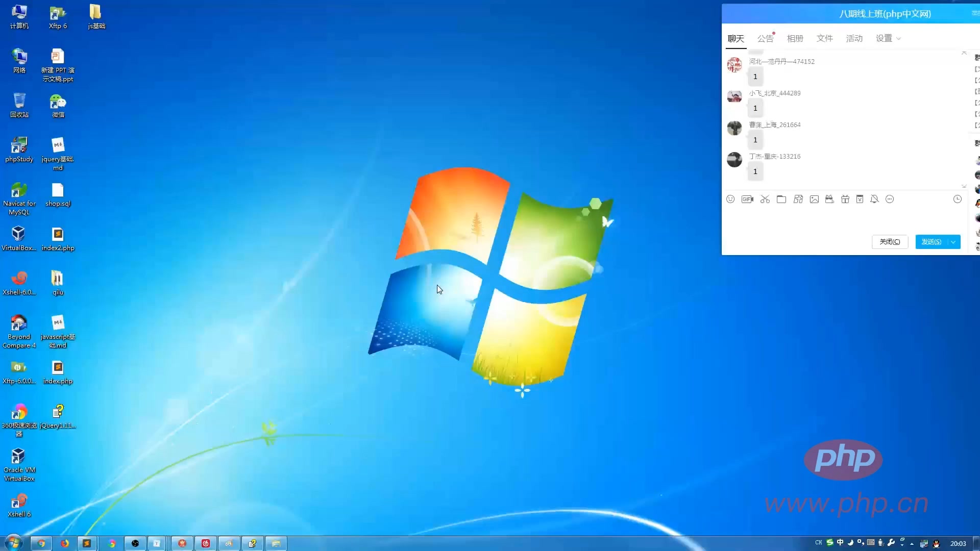Viewport: 980px width, 551px height.
Task: Open the 相册 tab
Action: click(795, 38)
